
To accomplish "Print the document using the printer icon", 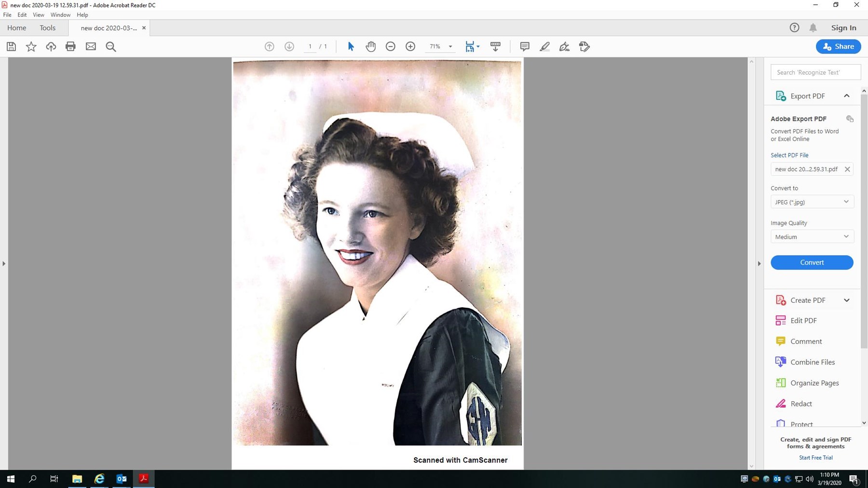I will [x=70, y=47].
